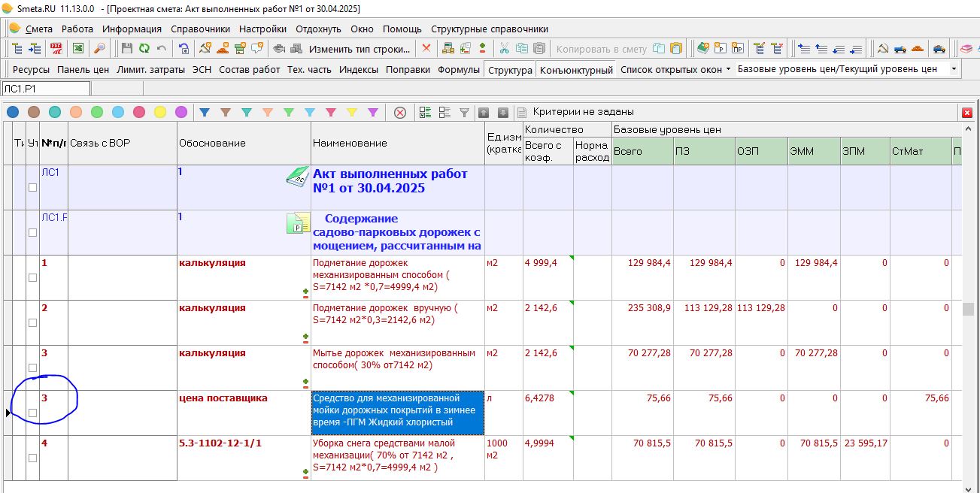Select the blue color circle
This screenshot has height=493, width=980.
[13, 113]
